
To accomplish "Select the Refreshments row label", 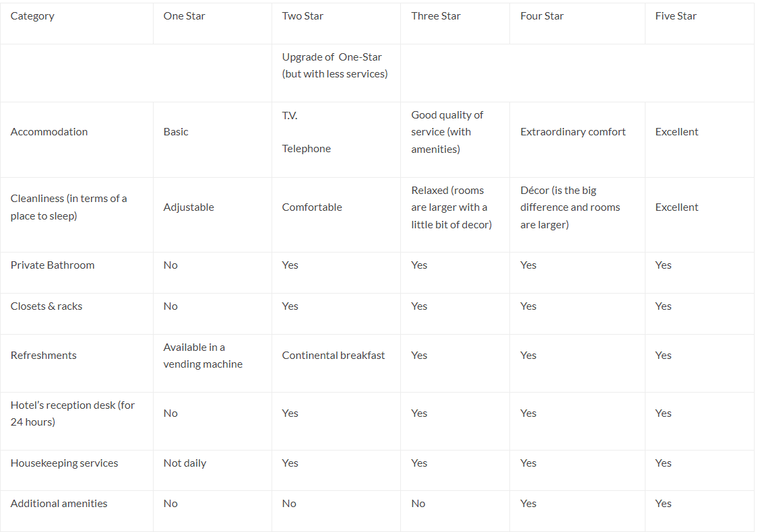I will (44, 356).
